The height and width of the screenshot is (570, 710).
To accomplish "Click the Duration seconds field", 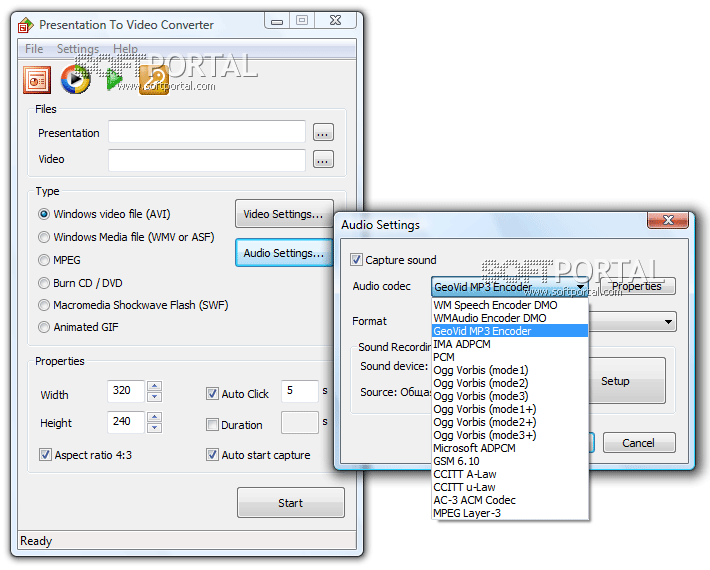I will tap(300, 422).
